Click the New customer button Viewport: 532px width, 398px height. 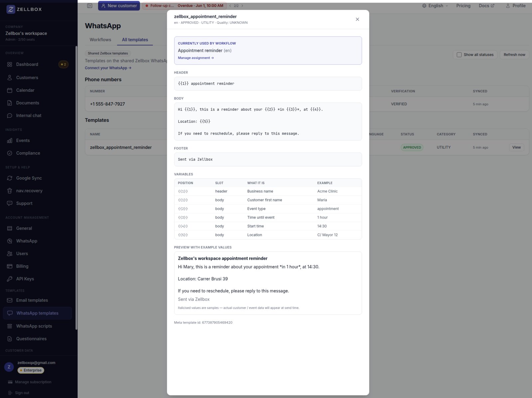pos(119,6)
